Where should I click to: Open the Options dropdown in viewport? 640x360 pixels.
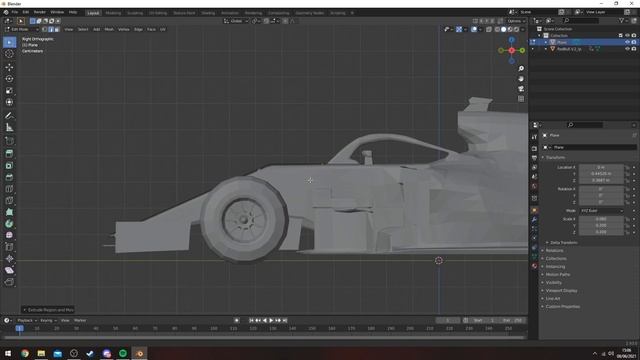coord(516,21)
